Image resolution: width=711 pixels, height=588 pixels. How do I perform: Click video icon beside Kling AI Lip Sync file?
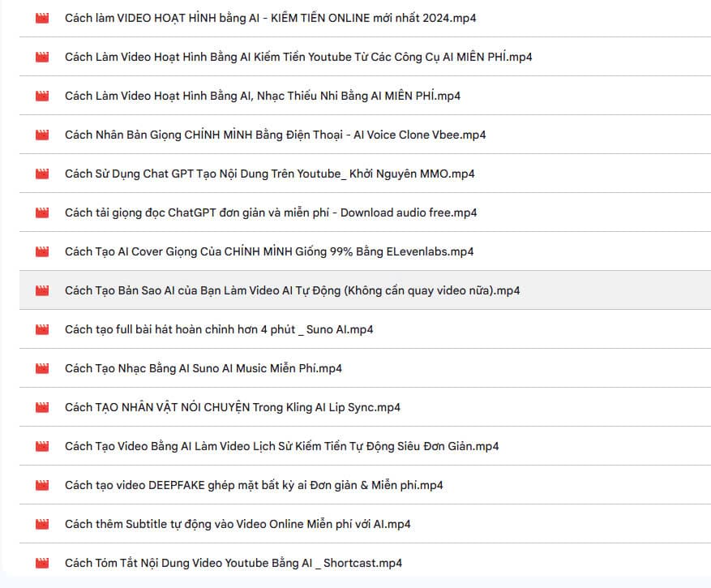[42, 407]
